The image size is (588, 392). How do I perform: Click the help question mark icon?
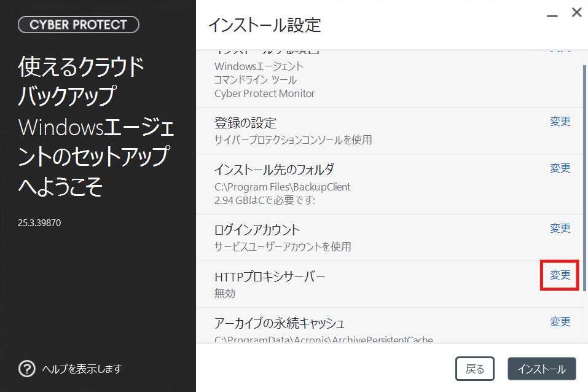[27, 369]
